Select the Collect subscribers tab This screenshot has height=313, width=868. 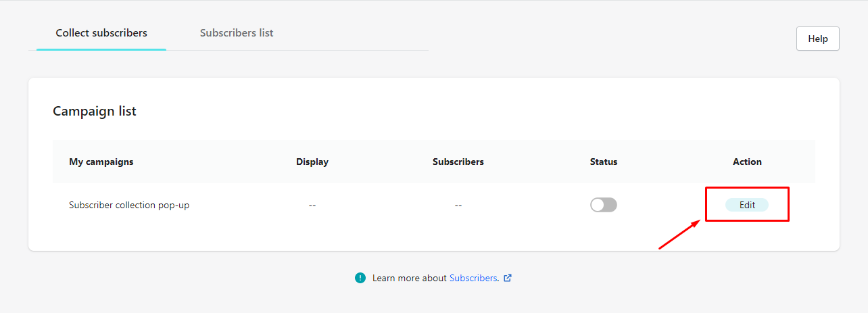click(x=101, y=32)
